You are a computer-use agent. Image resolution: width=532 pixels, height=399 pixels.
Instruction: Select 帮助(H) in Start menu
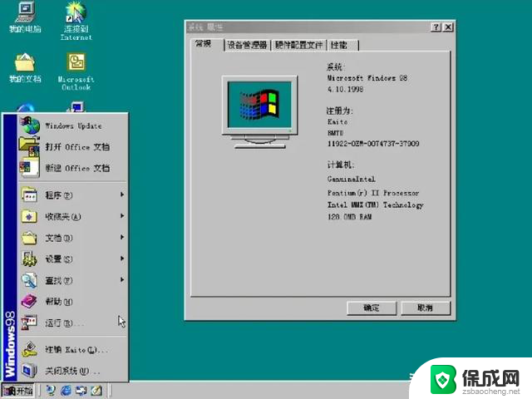point(59,301)
